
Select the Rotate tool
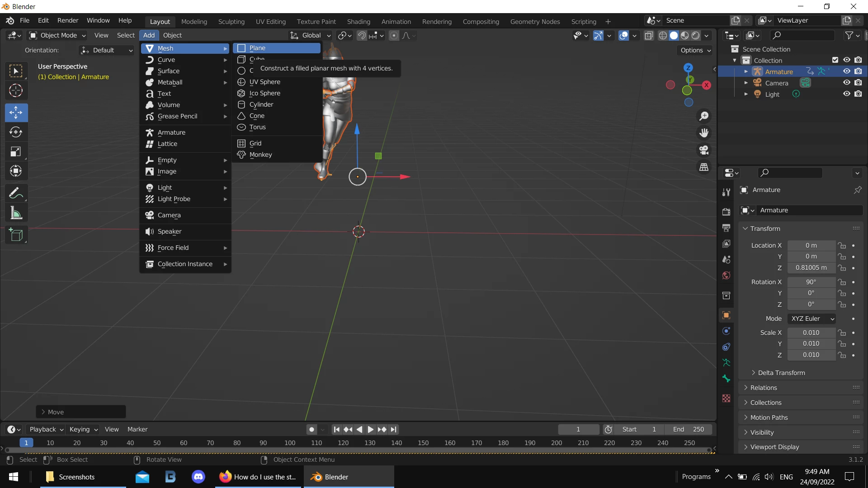16,132
